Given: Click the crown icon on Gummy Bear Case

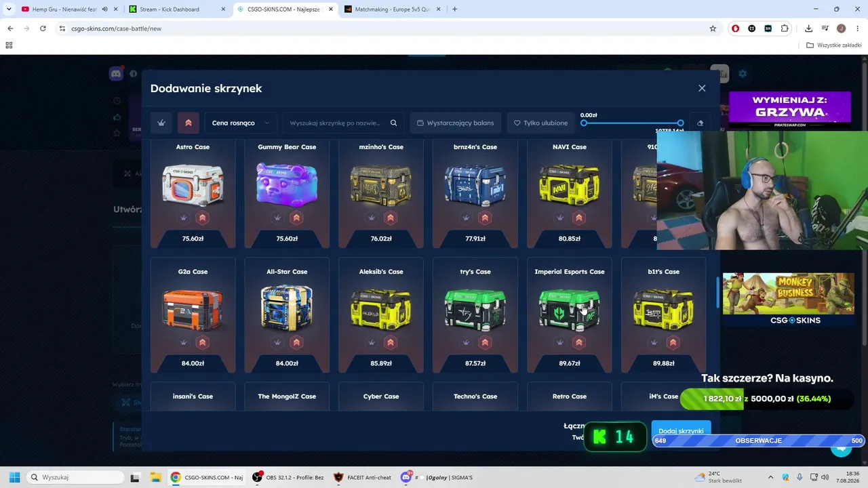Looking at the screenshot, I should (277, 218).
